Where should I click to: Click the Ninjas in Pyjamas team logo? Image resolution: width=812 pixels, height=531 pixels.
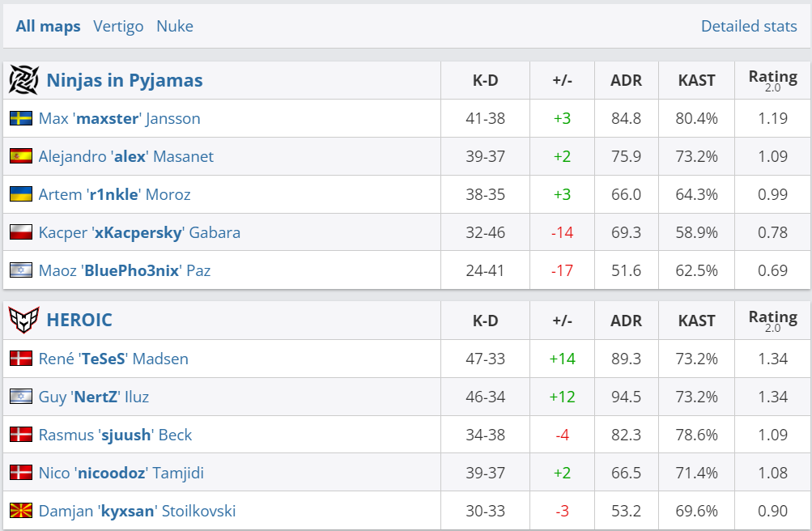(23, 80)
